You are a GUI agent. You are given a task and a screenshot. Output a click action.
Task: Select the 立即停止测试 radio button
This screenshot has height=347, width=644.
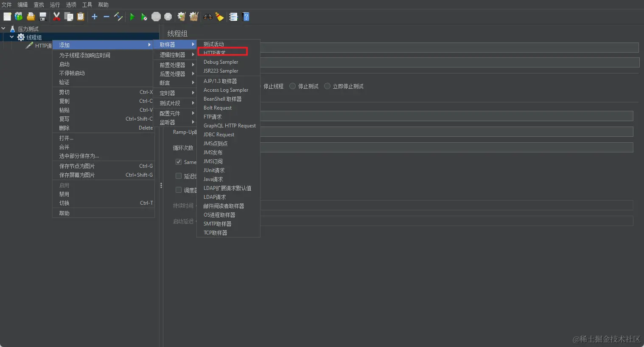tap(327, 86)
